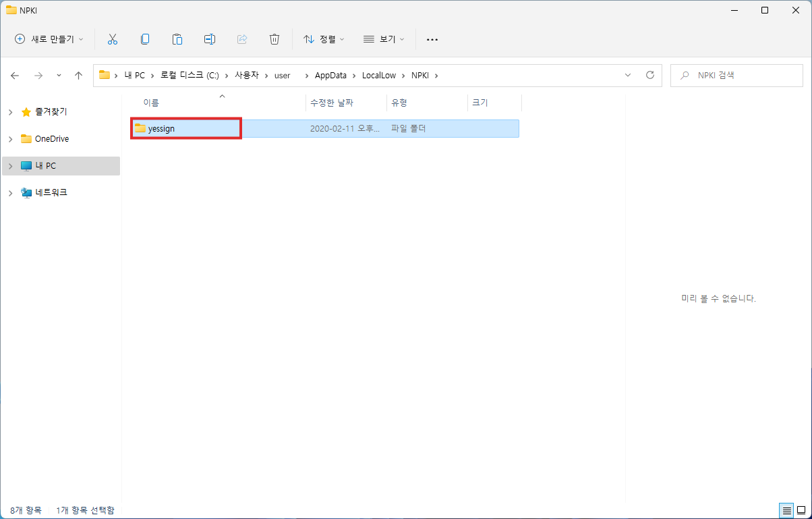
Task: Click the Rename icon in toolbar
Action: click(x=210, y=39)
